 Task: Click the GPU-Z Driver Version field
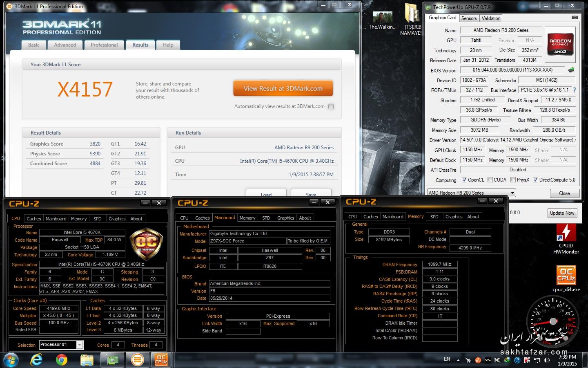click(518, 140)
